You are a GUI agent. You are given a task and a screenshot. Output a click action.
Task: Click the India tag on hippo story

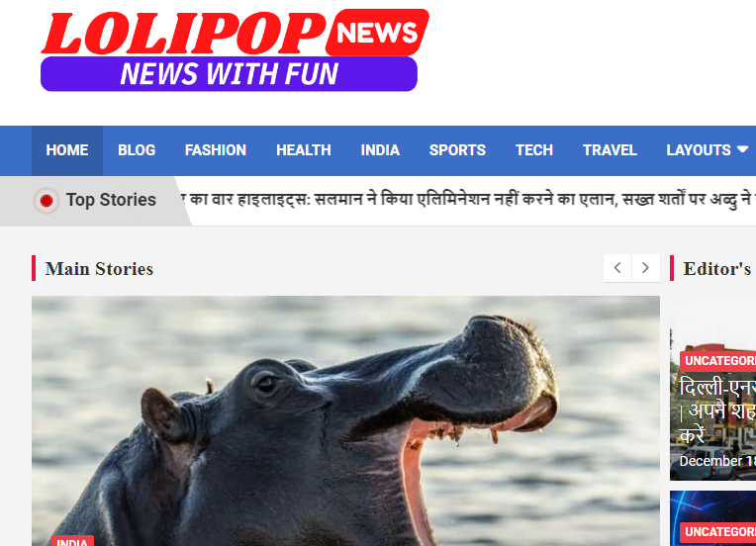(73, 541)
